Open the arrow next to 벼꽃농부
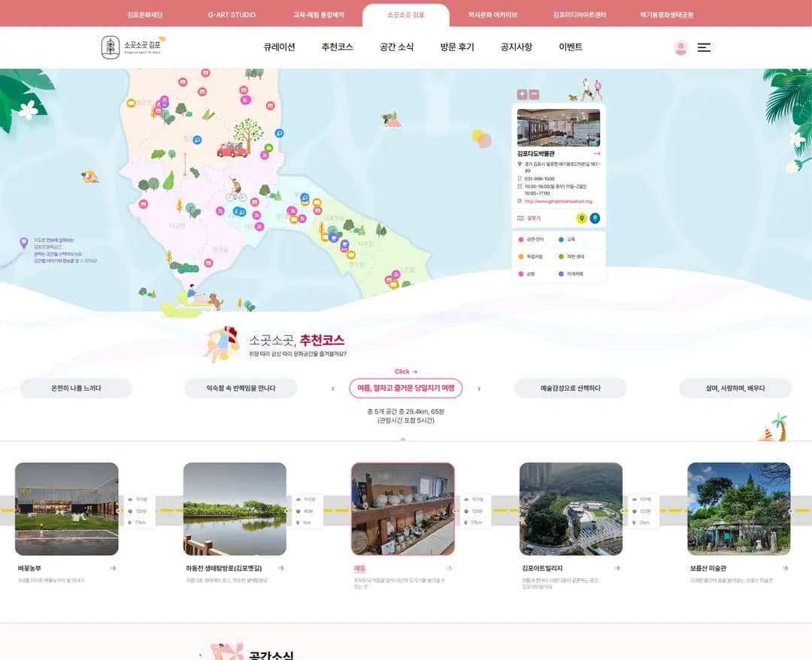This screenshot has height=660, width=812. click(114, 568)
